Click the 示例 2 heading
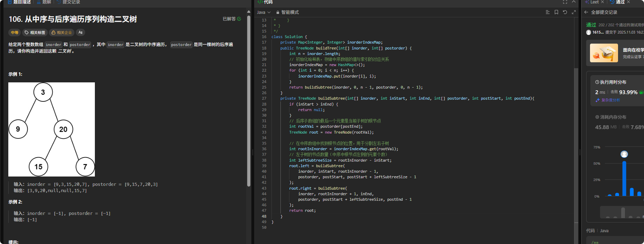 (x=15, y=202)
